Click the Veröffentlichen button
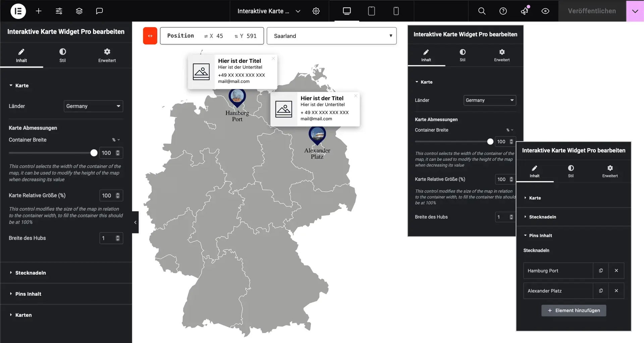Screen dimensions: 644x343 (592, 11)
